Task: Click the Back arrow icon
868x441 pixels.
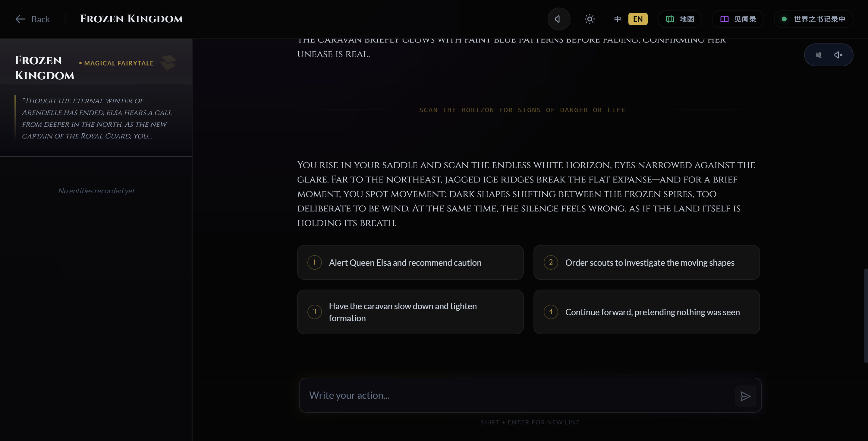Action: tap(20, 19)
